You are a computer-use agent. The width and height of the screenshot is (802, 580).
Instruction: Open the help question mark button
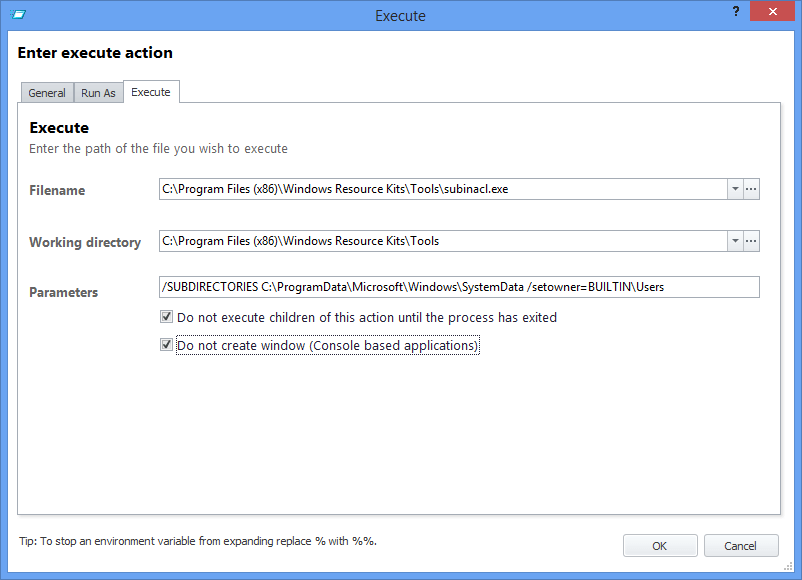pyautogui.click(x=736, y=11)
